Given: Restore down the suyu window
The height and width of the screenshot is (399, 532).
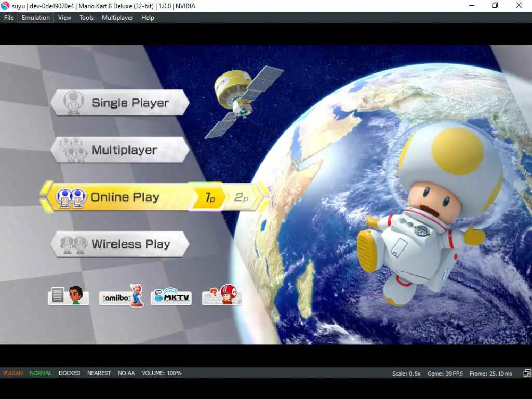Looking at the screenshot, I should (x=495, y=5).
